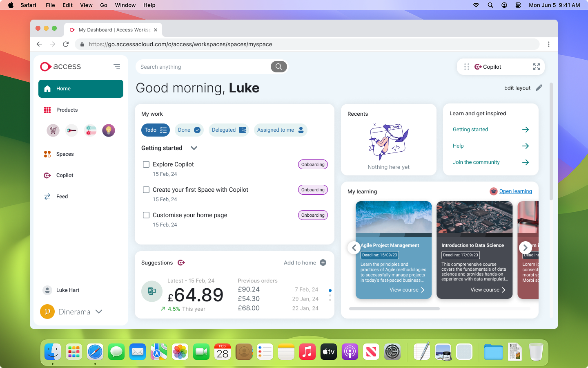Click the search magnifier button
This screenshot has height=368, width=588.
pyautogui.click(x=278, y=67)
